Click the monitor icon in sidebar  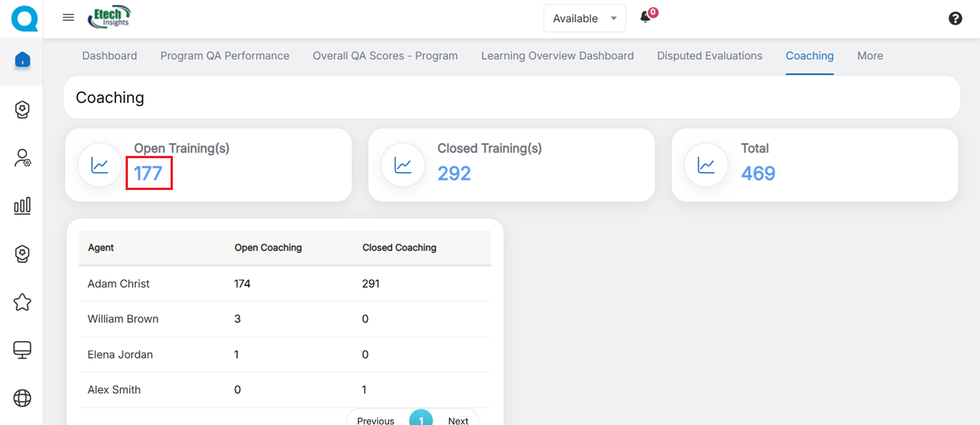22,351
